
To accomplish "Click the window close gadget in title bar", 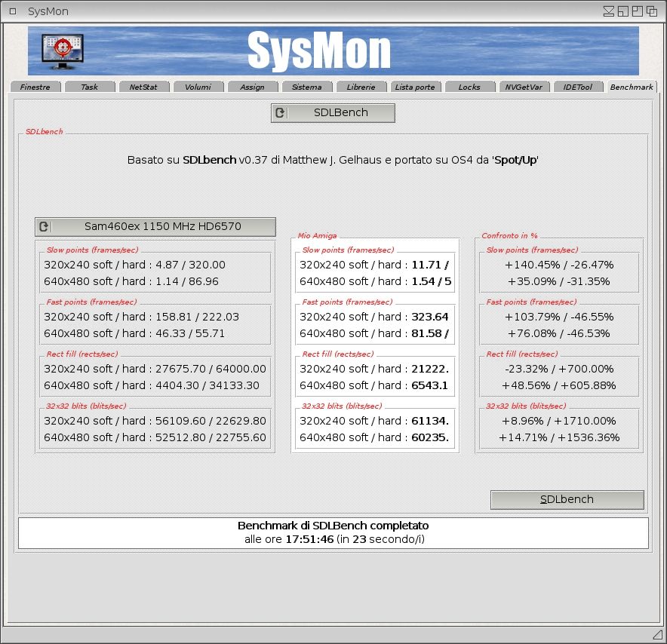I will coord(12,11).
